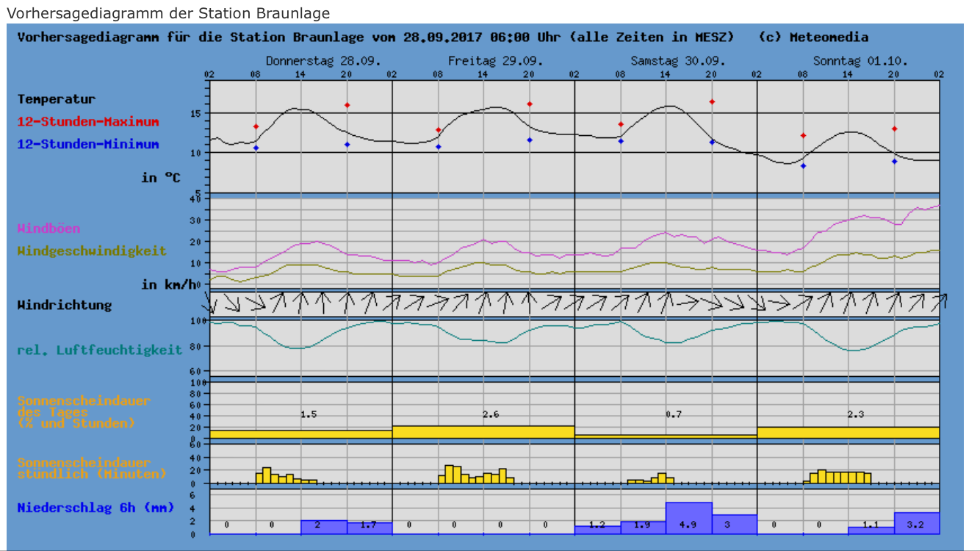The image size is (980, 551).
Task: Click the Niederschlag 6h (mm) label
Action: tap(76, 508)
